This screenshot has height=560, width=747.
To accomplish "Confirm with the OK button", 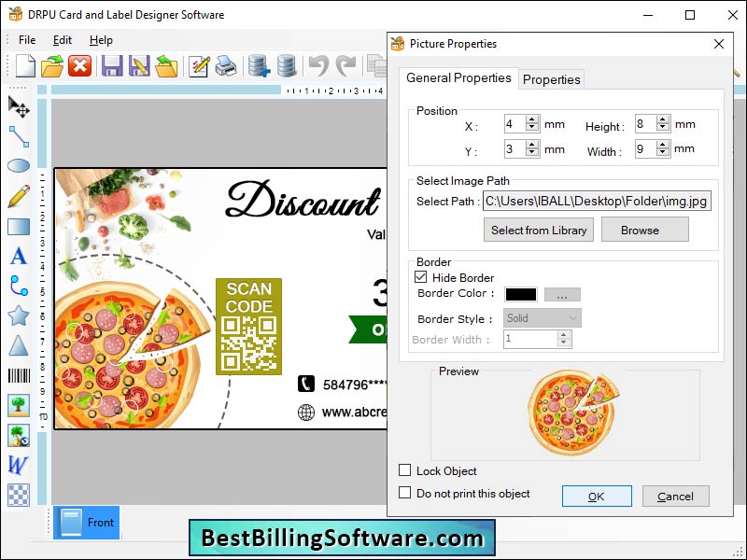I will 597,497.
